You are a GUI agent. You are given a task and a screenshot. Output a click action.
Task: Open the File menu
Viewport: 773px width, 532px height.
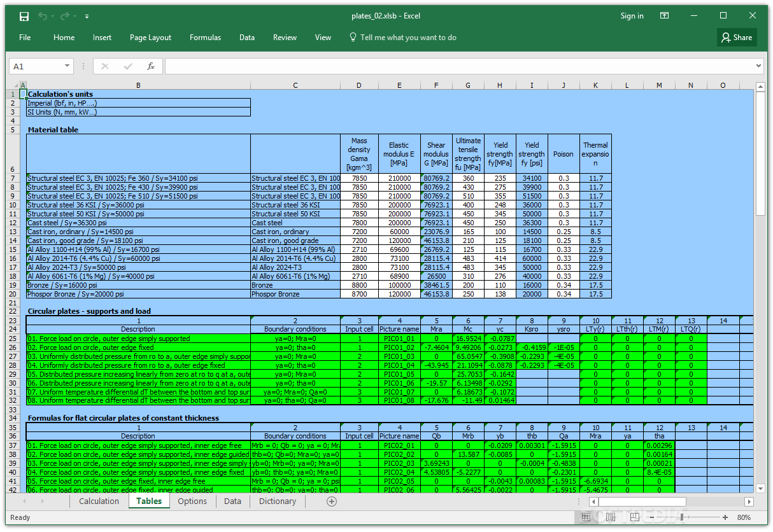[x=25, y=38]
